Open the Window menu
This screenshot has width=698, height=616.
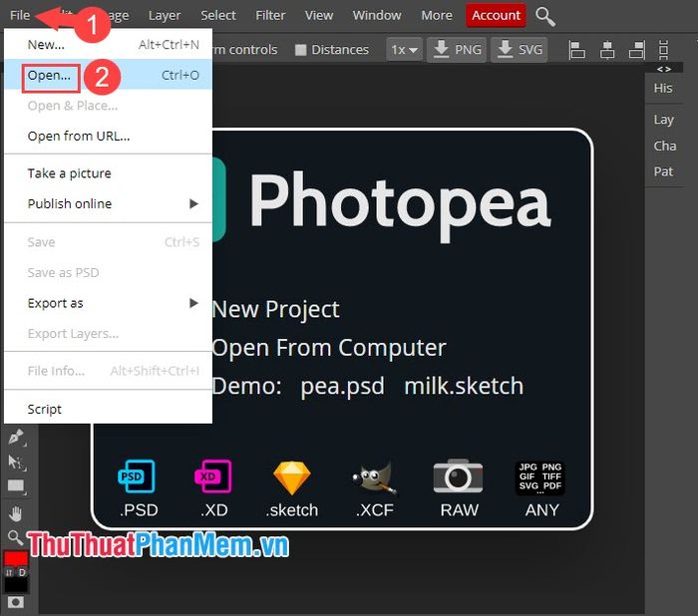[x=377, y=16]
